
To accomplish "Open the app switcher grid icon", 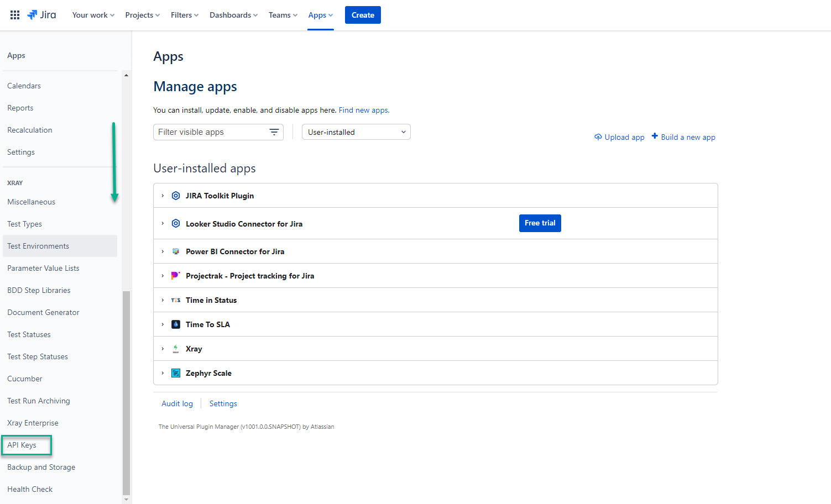I will coord(15,15).
